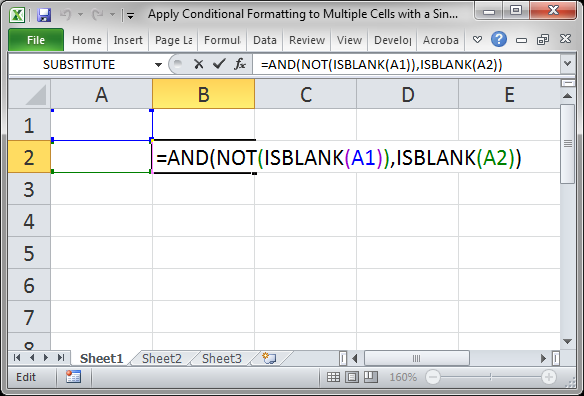Switch to the Sheet3 tab
This screenshot has width=584, height=396.
[x=222, y=358]
